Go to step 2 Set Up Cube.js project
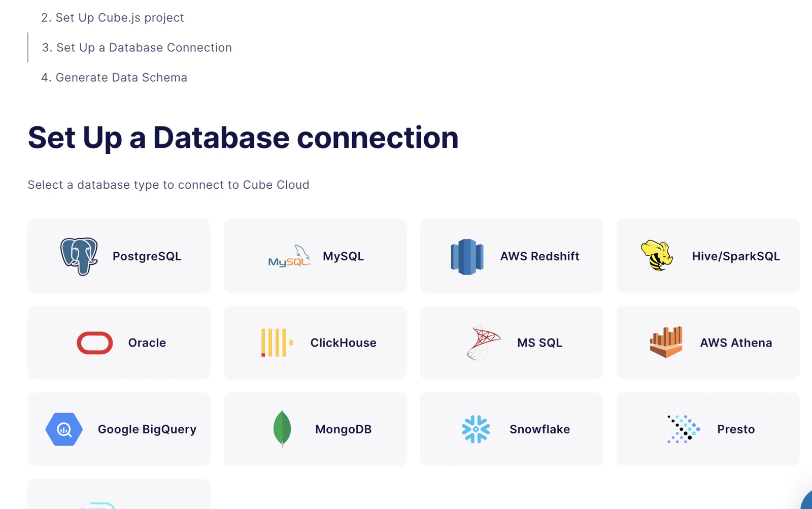 (x=112, y=18)
